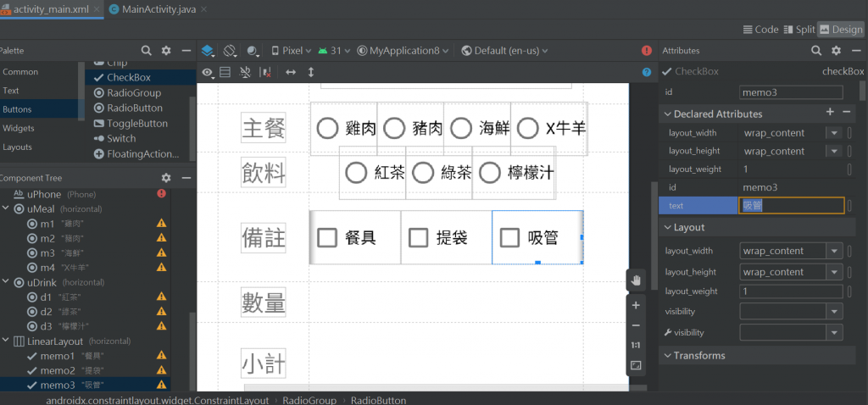The width and height of the screenshot is (868, 405).
Task: Click the id field memo3
Action: point(791,92)
